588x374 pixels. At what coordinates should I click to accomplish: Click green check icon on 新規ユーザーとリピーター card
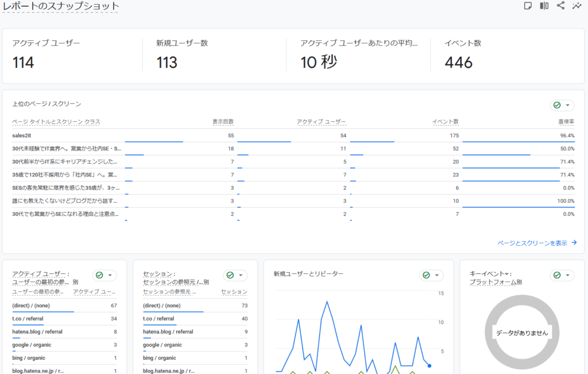(x=426, y=275)
